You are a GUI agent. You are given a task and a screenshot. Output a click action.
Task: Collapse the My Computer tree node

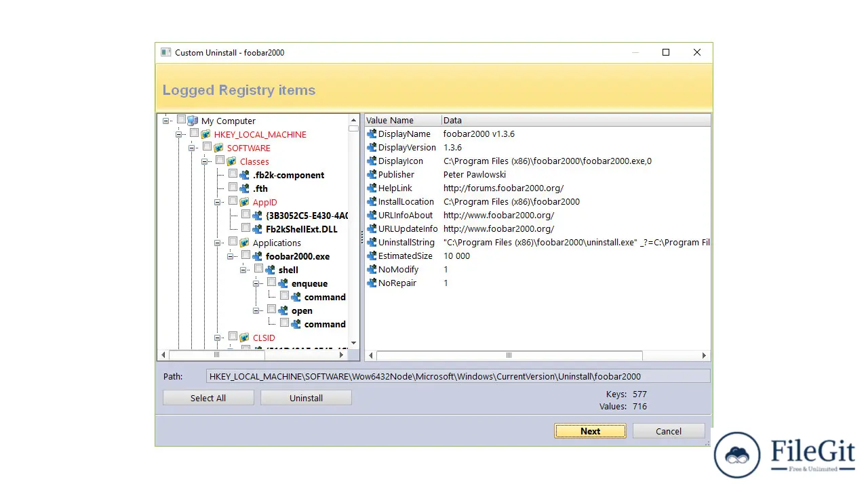[166, 121]
